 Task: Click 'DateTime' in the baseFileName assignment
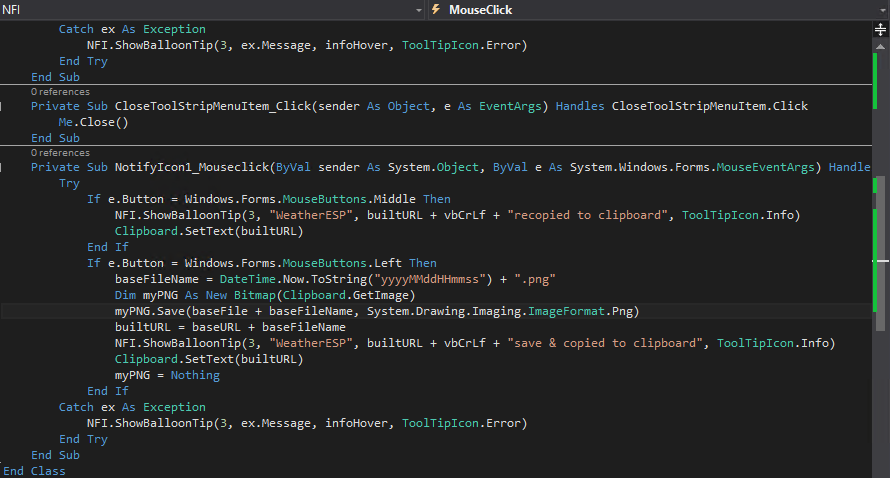pos(247,279)
